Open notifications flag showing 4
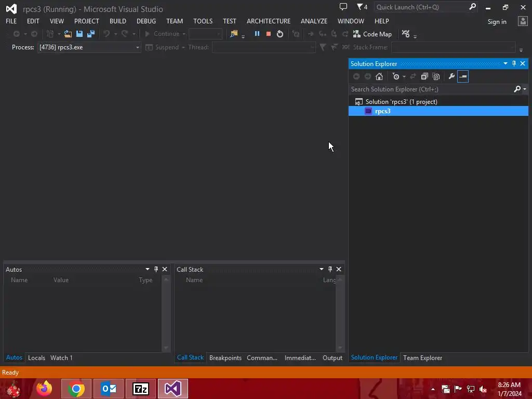The height and width of the screenshot is (399, 532). tap(362, 7)
